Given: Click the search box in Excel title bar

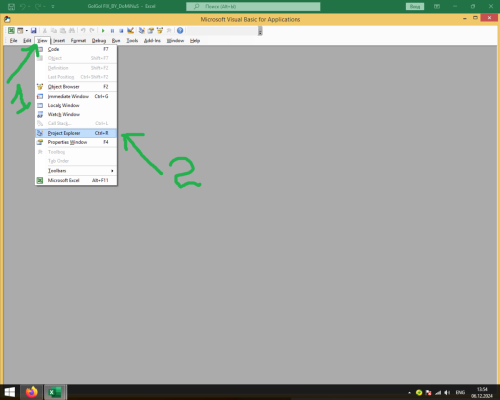Looking at the screenshot, I should [253, 6].
